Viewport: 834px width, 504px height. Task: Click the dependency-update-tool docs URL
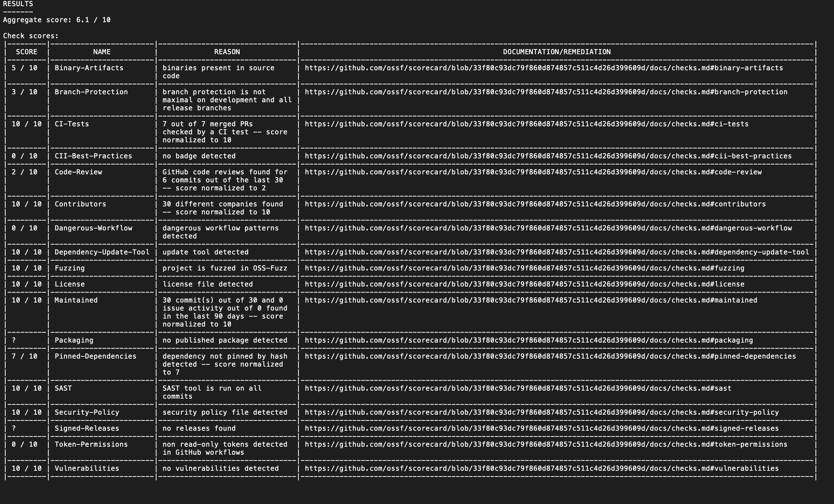coord(557,252)
